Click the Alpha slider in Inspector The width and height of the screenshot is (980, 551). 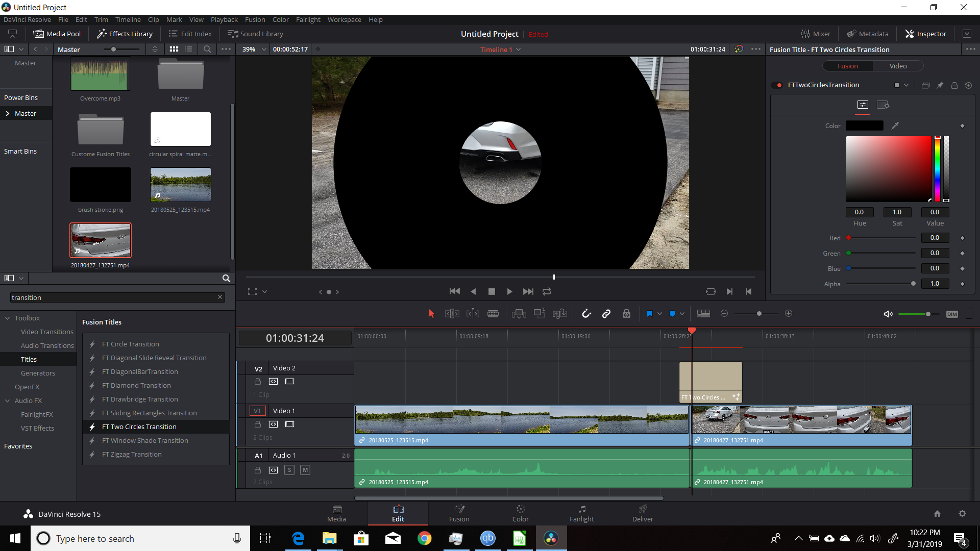pyautogui.click(x=881, y=284)
